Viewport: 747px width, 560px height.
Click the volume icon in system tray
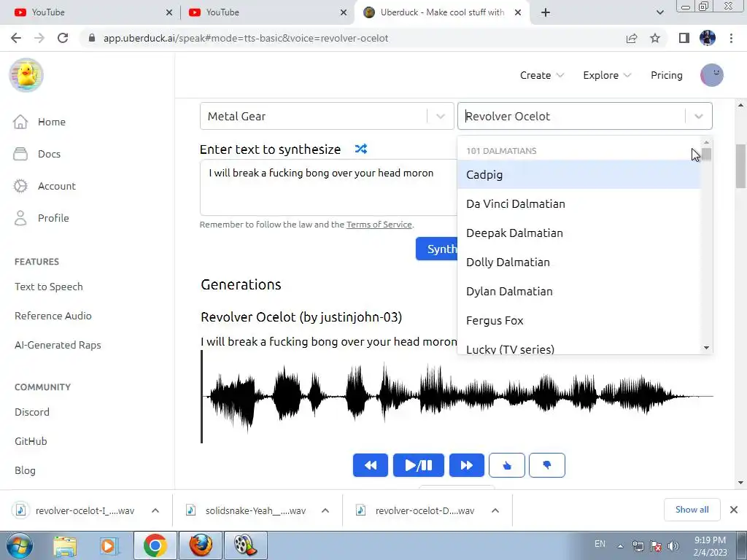673,546
